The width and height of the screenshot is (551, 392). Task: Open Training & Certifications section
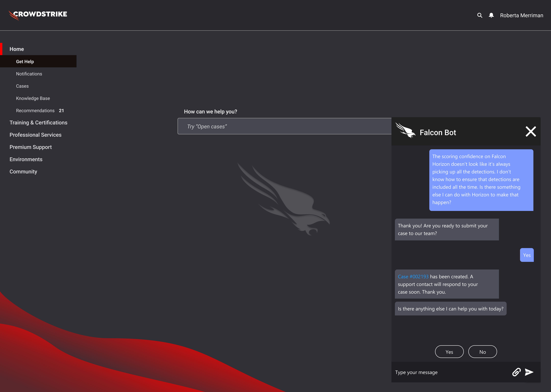click(38, 123)
